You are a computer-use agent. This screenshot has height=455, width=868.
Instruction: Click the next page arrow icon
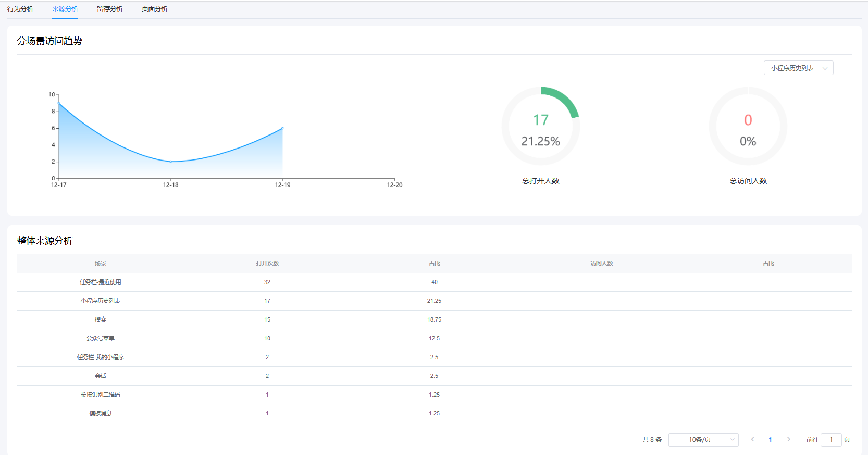coord(788,440)
